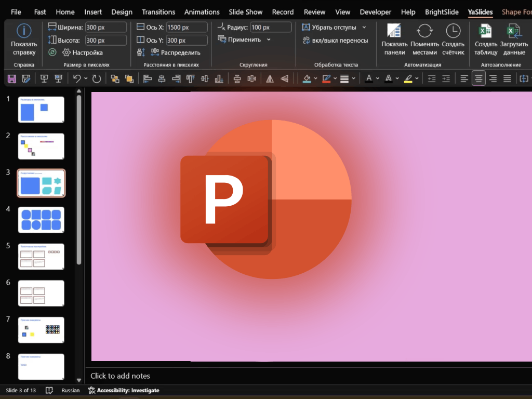Click the Создать счётчик clock icon
This screenshot has height=399, width=532.
(453, 31)
